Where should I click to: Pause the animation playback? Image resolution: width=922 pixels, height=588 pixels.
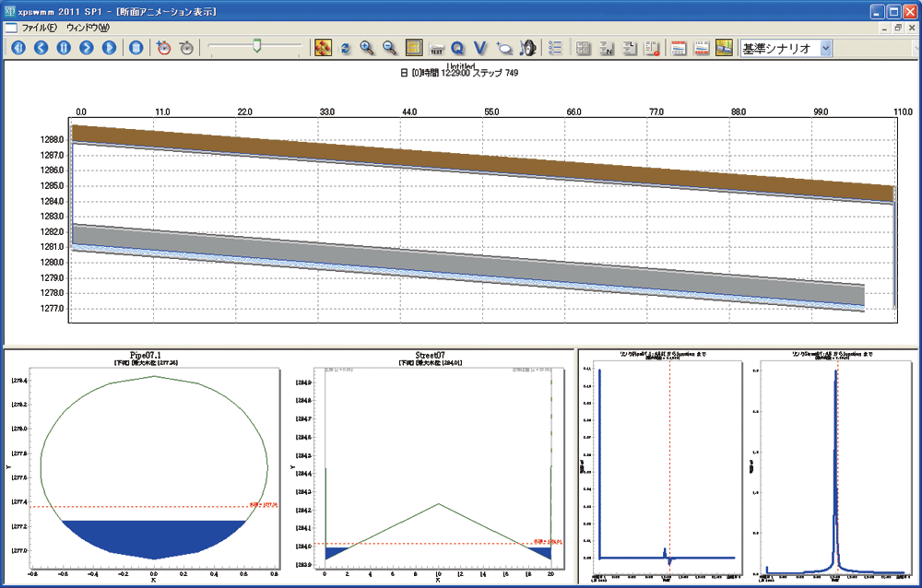tap(64, 47)
